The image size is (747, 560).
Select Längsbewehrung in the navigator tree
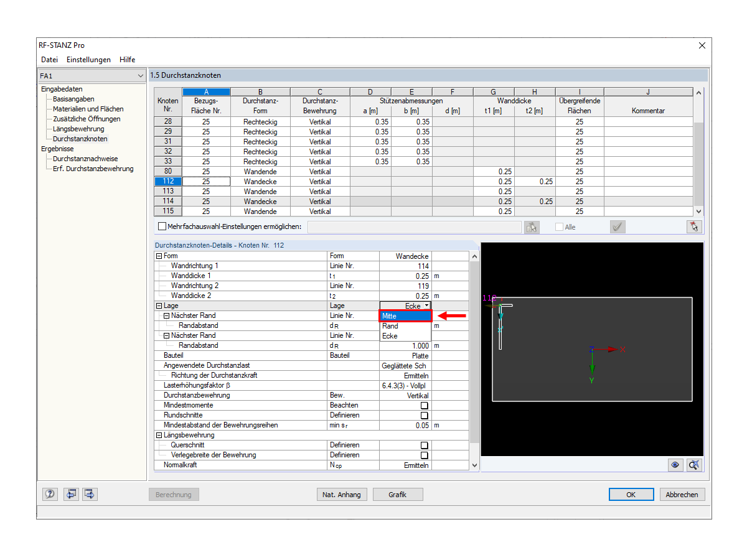78,129
